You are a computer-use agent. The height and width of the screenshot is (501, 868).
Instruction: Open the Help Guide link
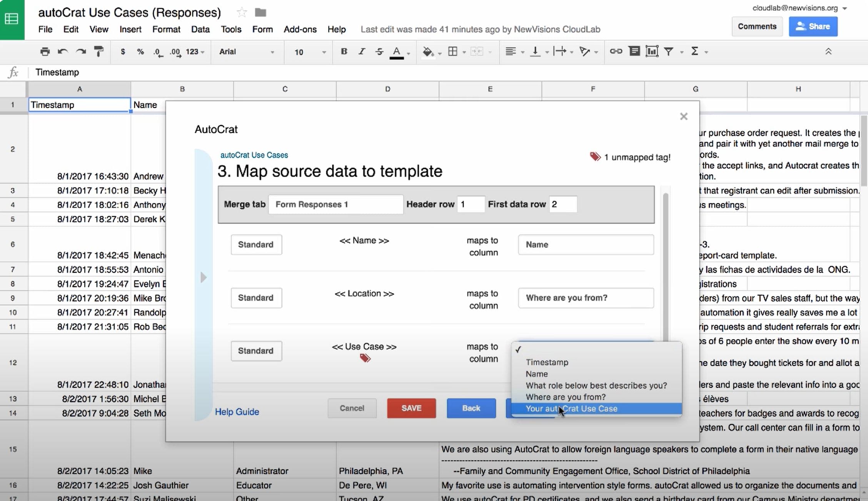coord(237,412)
